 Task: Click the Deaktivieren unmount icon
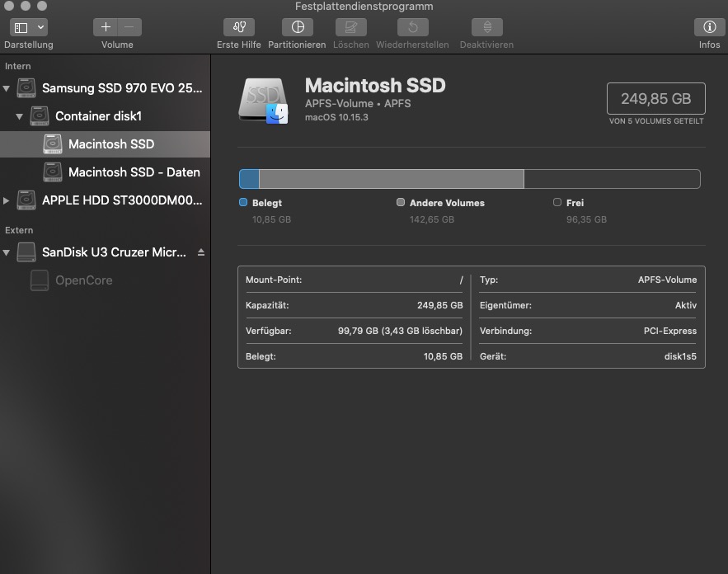click(x=487, y=27)
